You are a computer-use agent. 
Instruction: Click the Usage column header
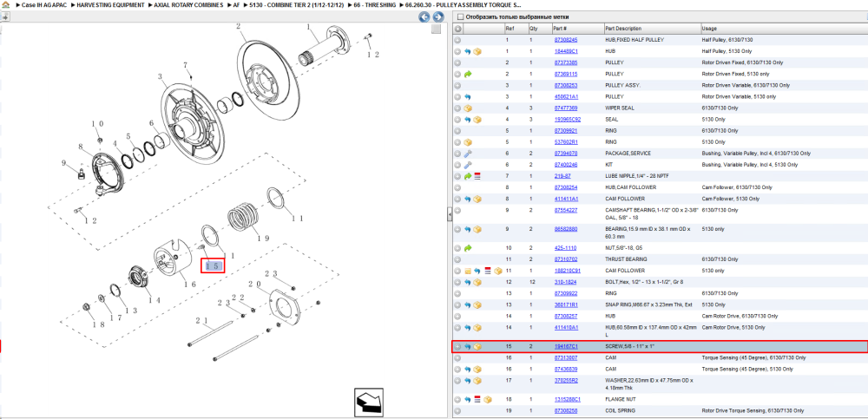(783, 29)
